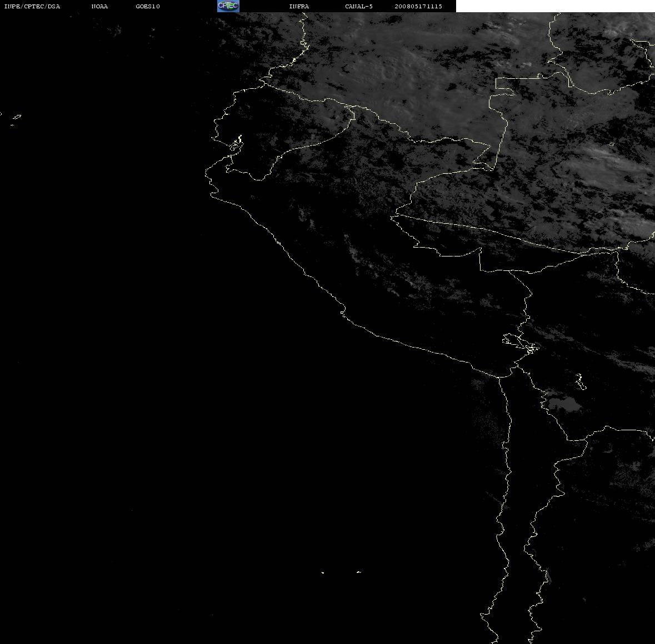Click the CANAL-5 channel label
Image resolution: width=655 pixels, height=644 pixels.
click(359, 6)
